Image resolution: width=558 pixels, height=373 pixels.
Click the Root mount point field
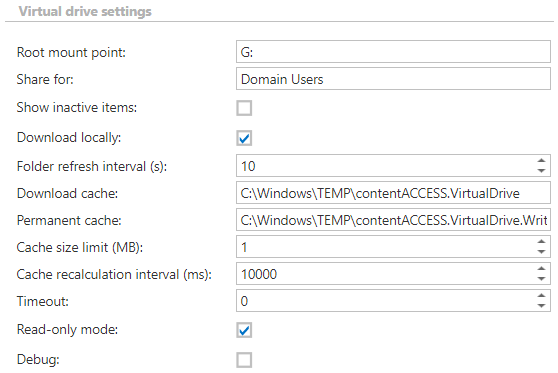coord(393,52)
